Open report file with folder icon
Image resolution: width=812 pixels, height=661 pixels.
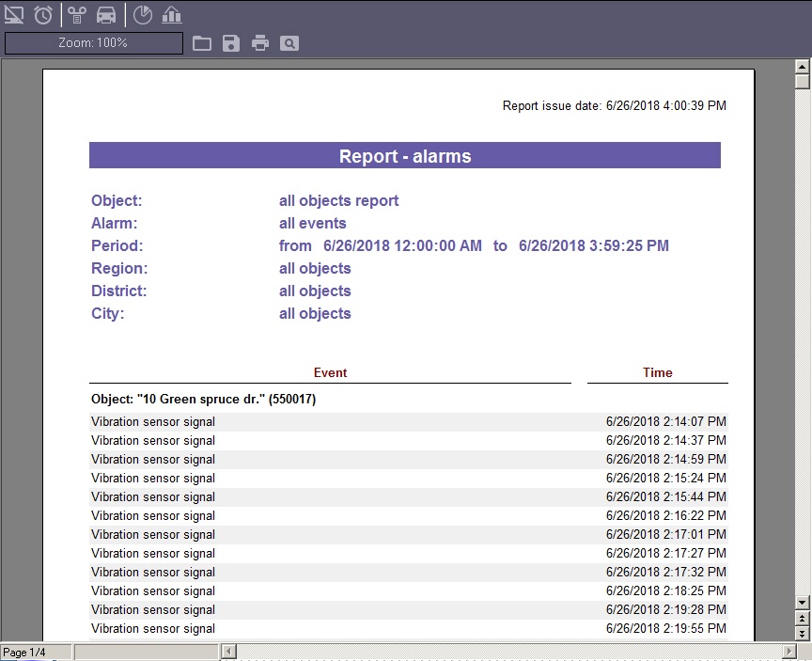click(x=201, y=43)
